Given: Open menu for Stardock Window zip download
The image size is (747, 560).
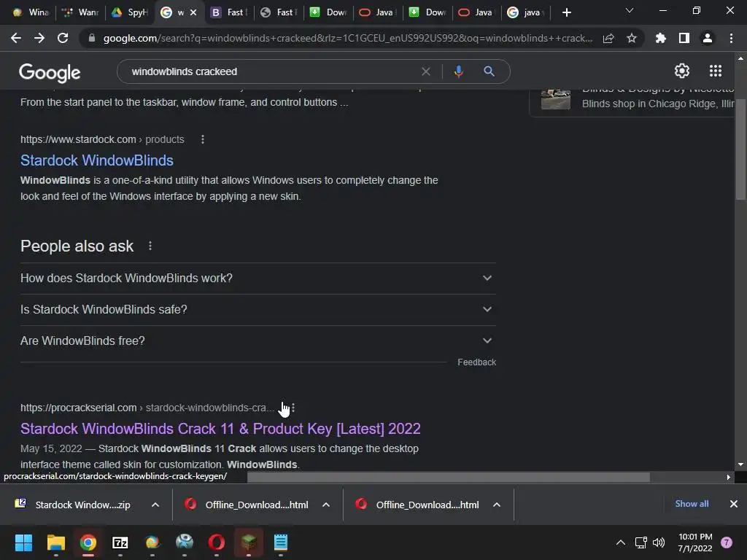Looking at the screenshot, I should click(155, 505).
